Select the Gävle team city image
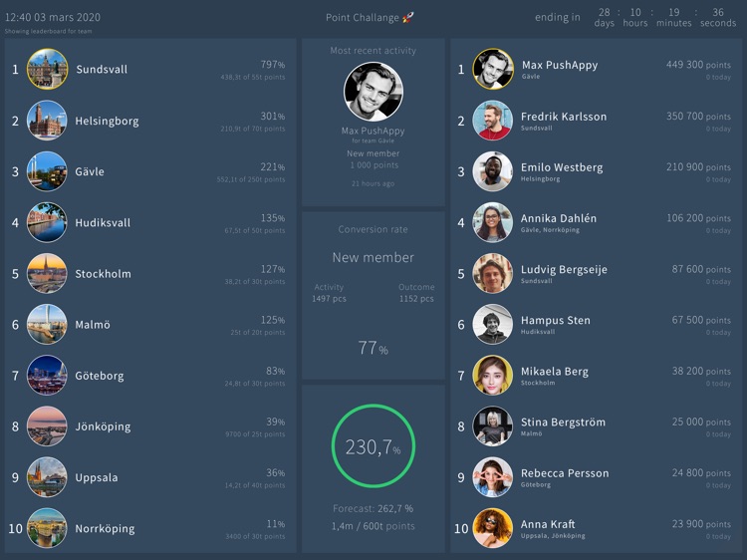The width and height of the screenshot is (747, 560). click(47, 171)
